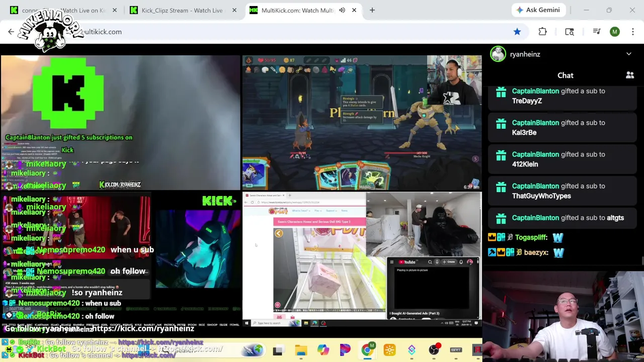The height and width of the screenshot is (362, 644).
Task: Click the green Kick logo stream tile
Action: [120, 122]
